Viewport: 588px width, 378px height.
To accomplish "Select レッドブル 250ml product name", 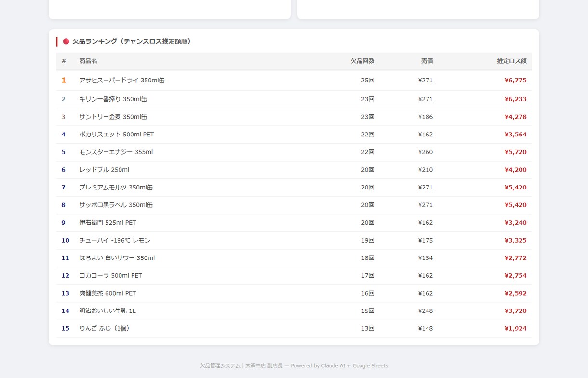I will [x=104, y=170].
